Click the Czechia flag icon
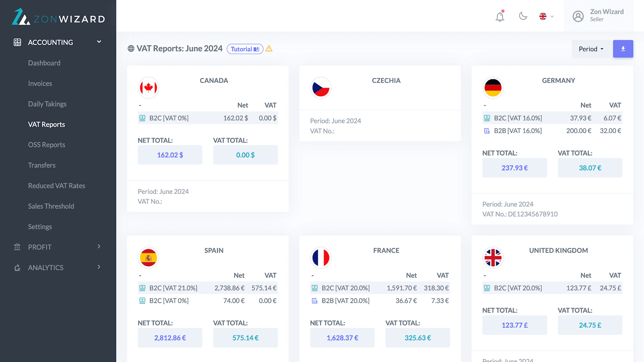Screen dimensions: 644x362 pos(321,88)
